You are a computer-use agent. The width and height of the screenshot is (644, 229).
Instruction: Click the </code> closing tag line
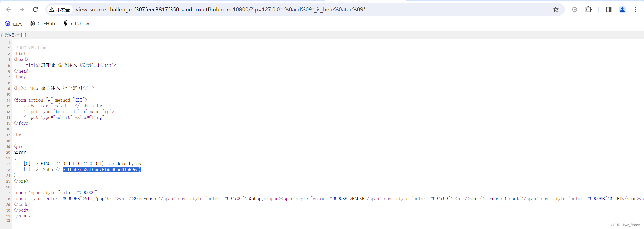click(x=22, y=204)
